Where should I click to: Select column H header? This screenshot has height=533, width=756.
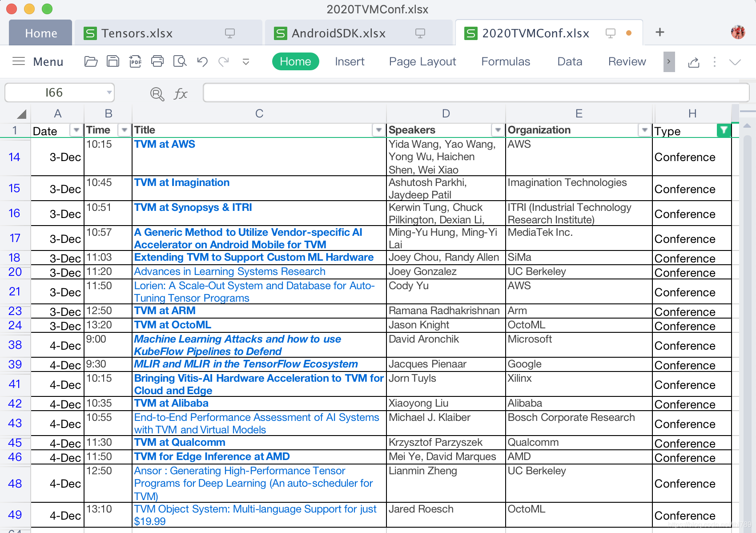692,114
